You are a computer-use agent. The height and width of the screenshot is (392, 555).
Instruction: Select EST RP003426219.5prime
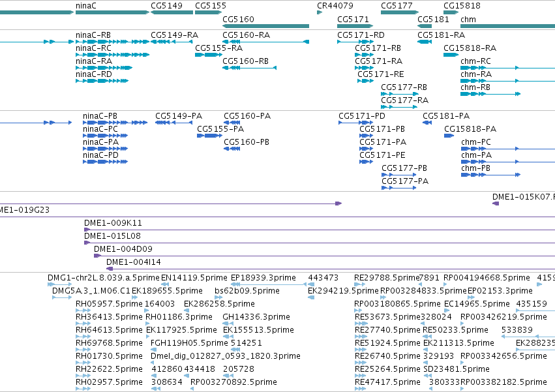point(503,317)
